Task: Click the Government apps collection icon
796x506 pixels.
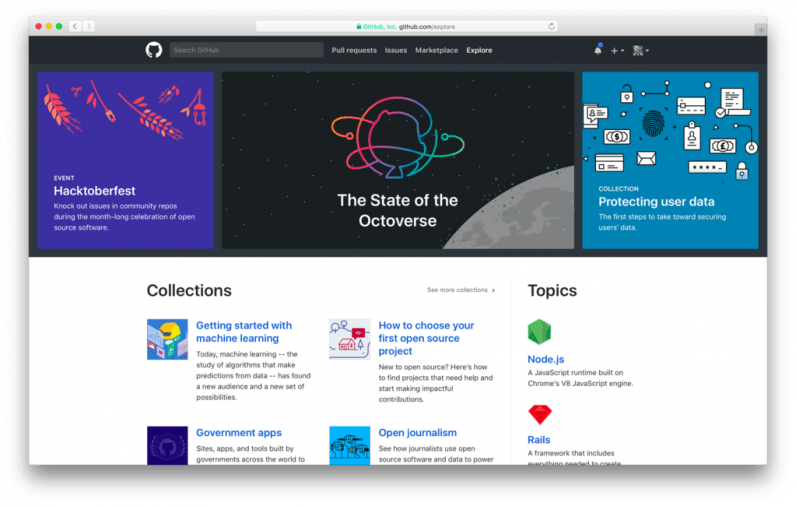Action: pyautogui.click(x=167, y=444)
